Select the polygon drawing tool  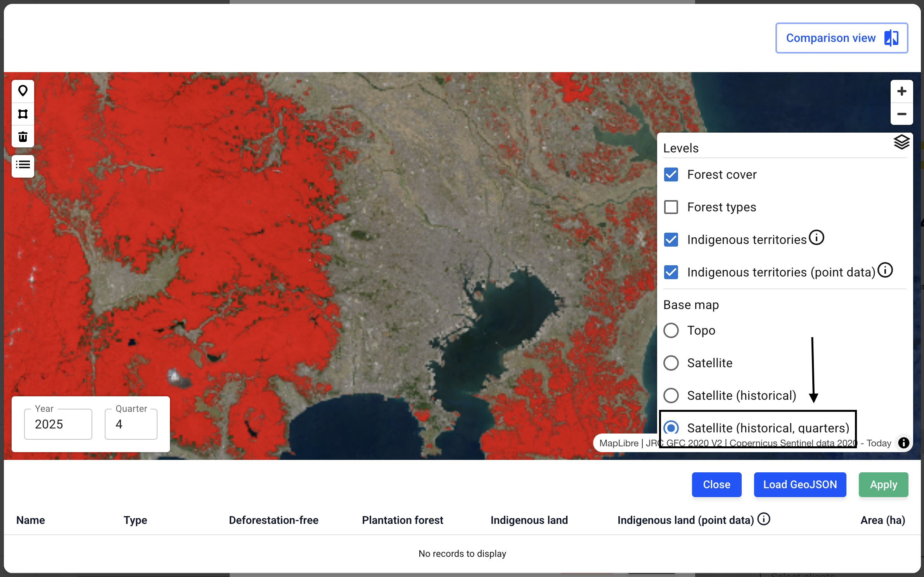tap(23, 114)
